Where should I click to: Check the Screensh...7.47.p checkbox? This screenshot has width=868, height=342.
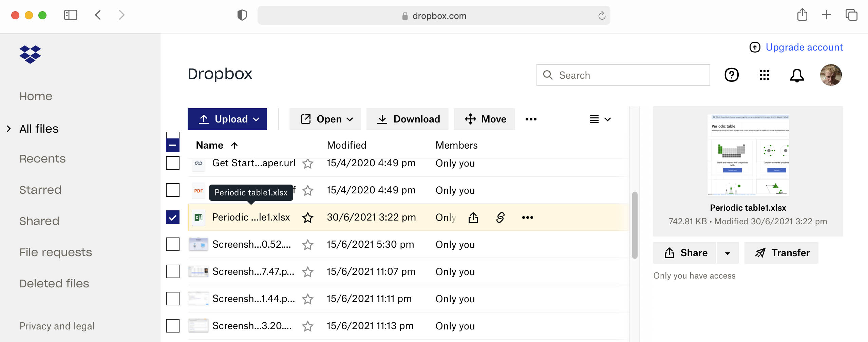pos(173,271)
